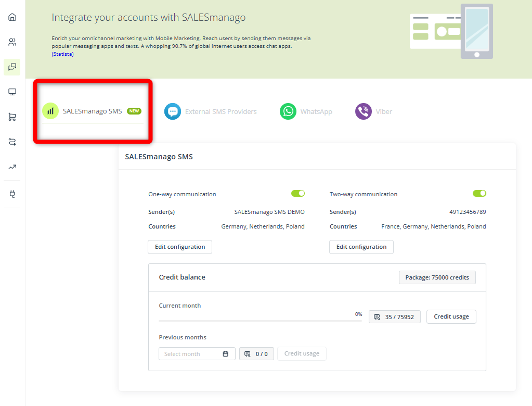
Task: Click the 0 / 0 credits counter
Action: point(256,354)
